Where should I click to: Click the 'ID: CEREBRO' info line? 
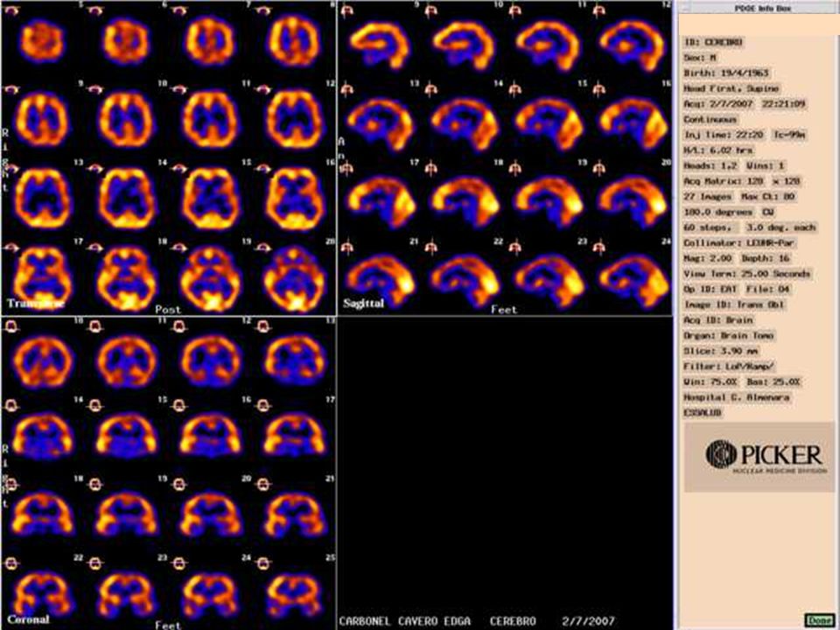(x=713, y=42)
